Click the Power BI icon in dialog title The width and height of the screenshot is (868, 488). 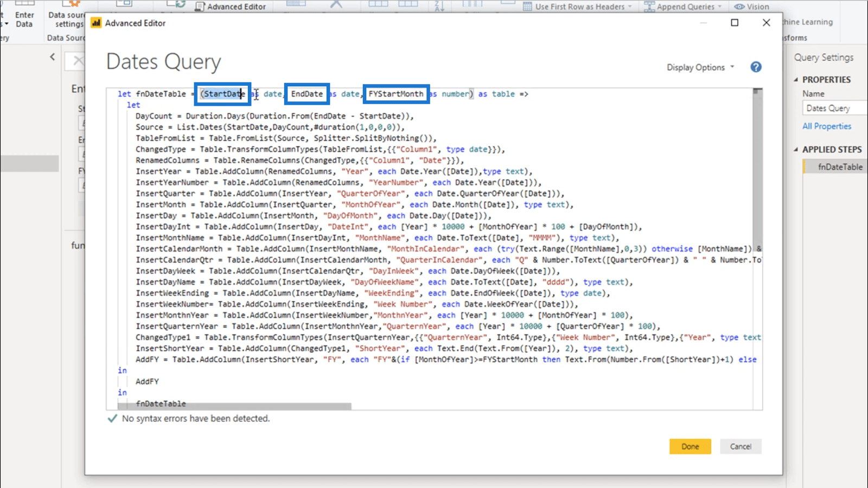click(x=96, y=23)
